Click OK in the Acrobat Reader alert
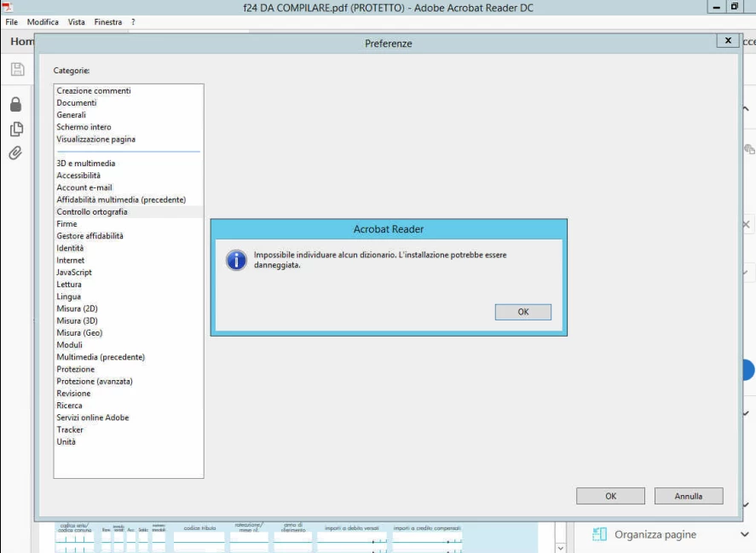 (x=522, y=312)
